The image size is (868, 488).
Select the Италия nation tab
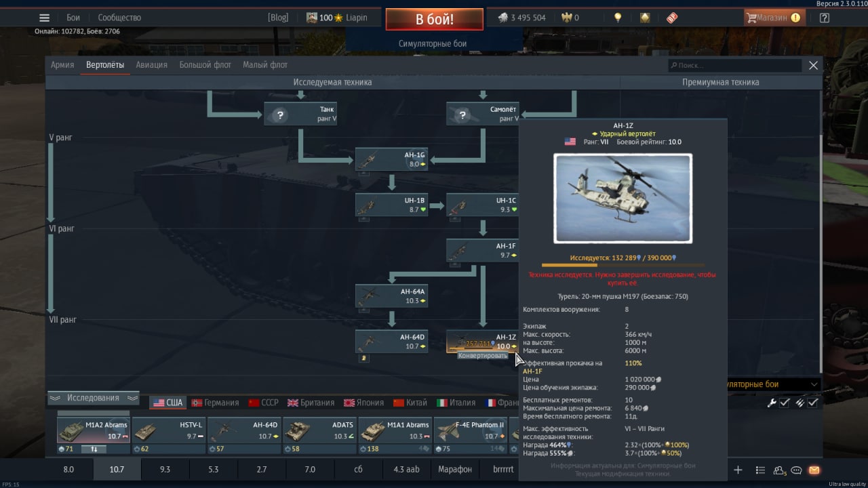click(x=456, y=403)
